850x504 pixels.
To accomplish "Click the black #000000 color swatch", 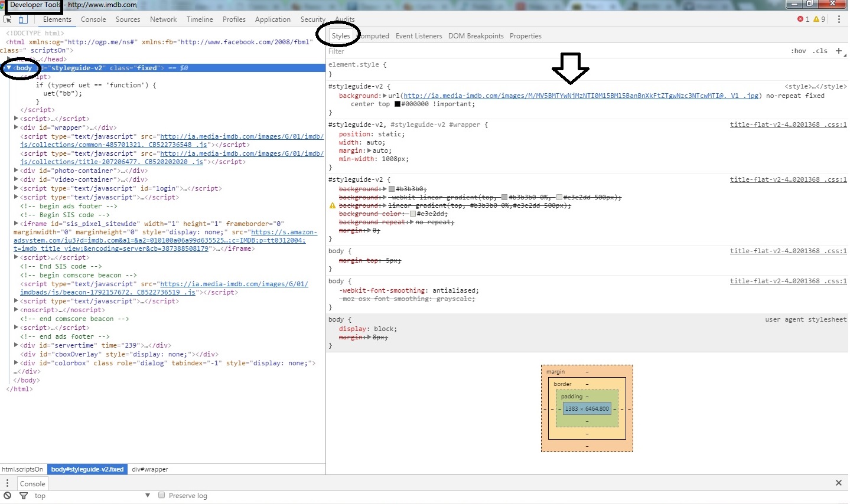I will point(398,104).
